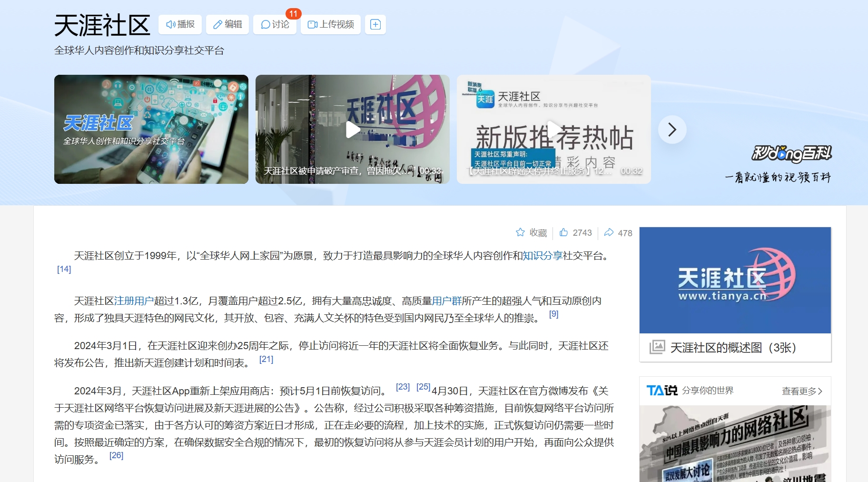Open the 11 discussion count badge

293,14
